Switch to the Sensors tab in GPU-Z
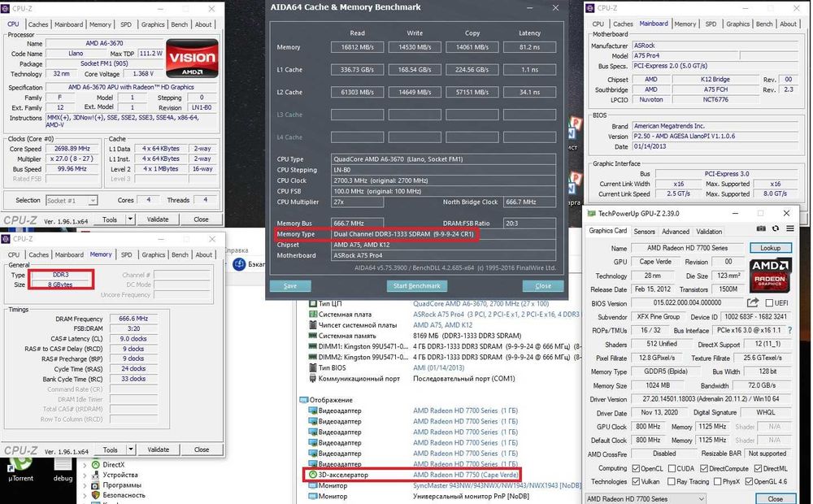 (644, 231)
